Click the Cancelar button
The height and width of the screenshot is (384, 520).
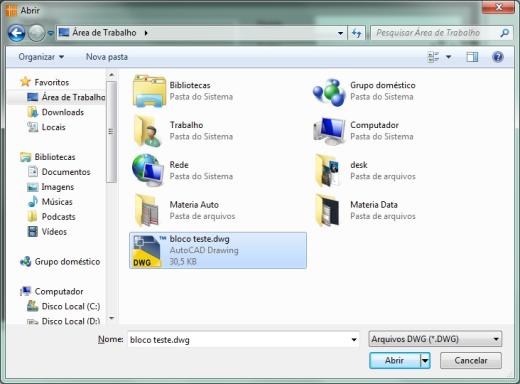(471, 361)
